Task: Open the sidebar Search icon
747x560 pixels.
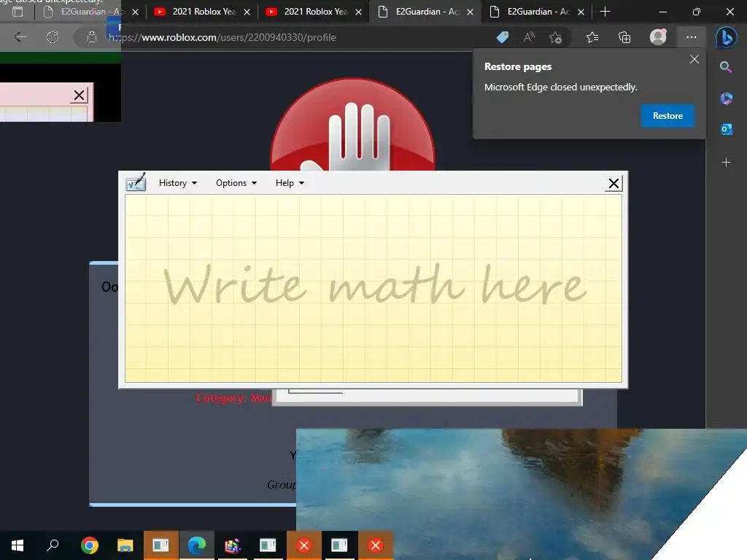Action: [726, 67]
